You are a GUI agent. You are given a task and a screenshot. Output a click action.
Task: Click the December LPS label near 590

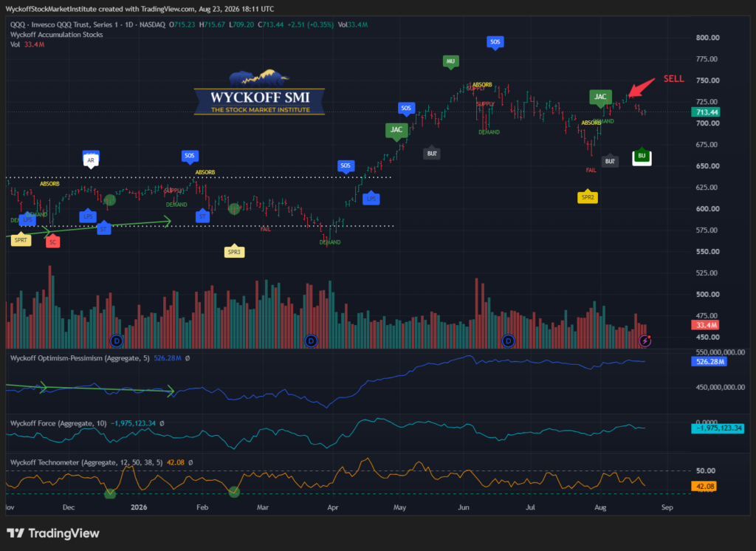click(x=88, y=216)
